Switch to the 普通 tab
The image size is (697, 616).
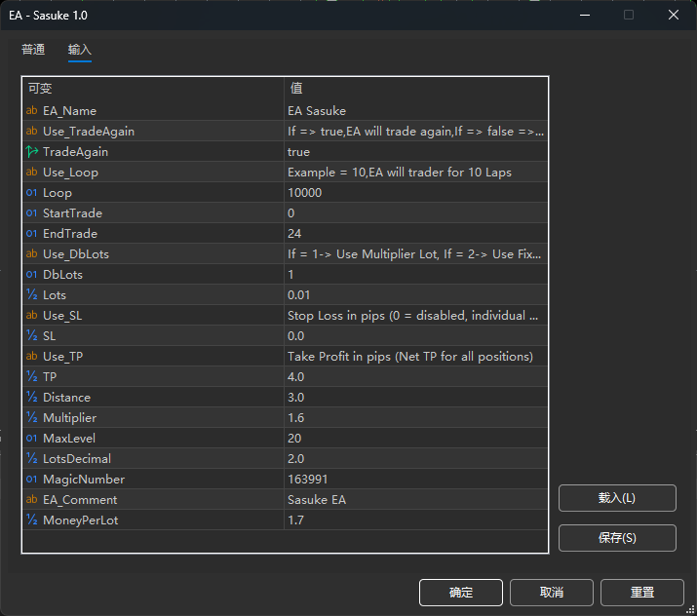tap(33, 50)
